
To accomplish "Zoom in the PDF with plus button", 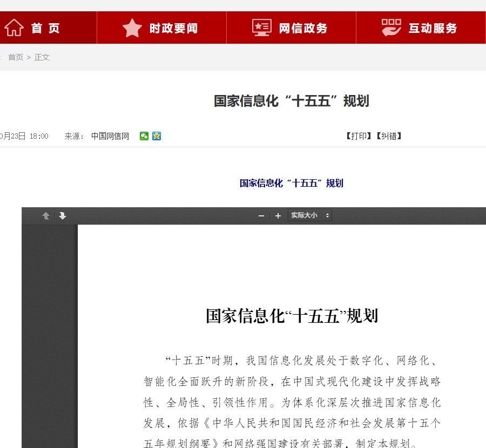I will [x=278, y=216].
